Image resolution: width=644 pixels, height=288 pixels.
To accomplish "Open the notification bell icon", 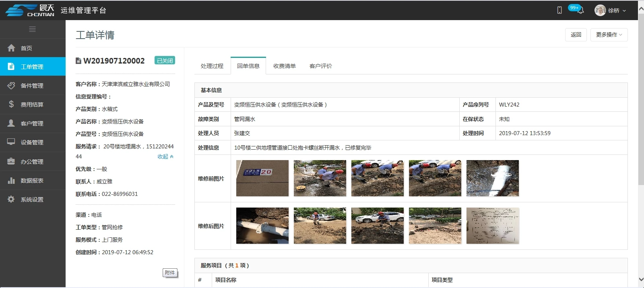I will point(580,10).
